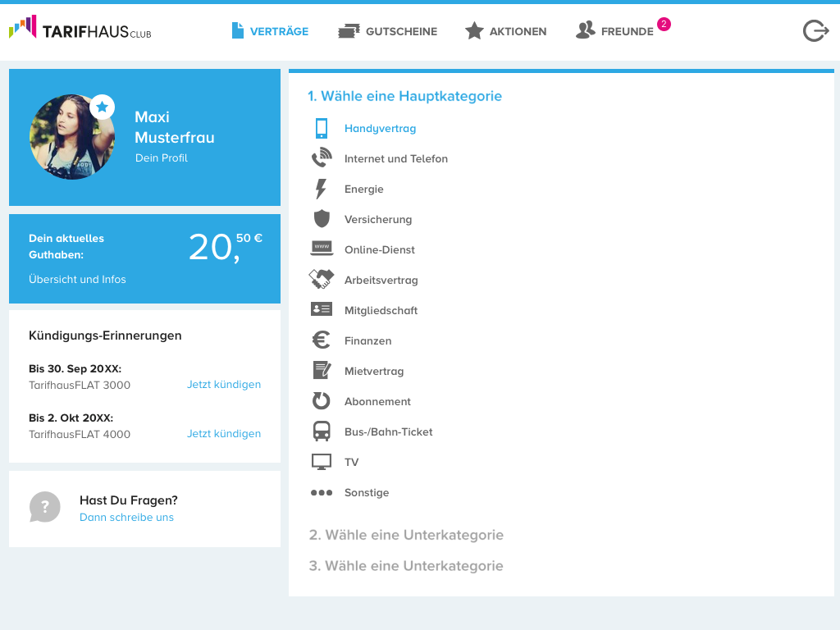The width and height of the screenshot is (840, 630).
Task: Click the Arbeitsvertrag handshake icon
Action: click(322, 280)
